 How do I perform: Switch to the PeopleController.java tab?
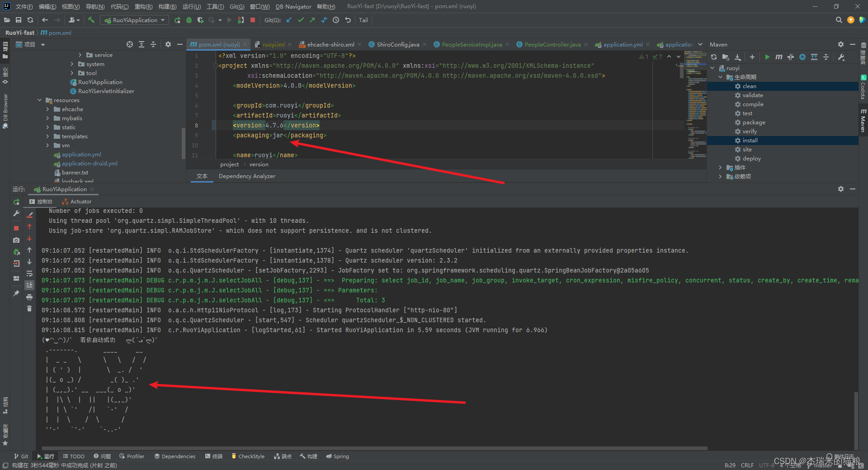[x=552, y=44]
